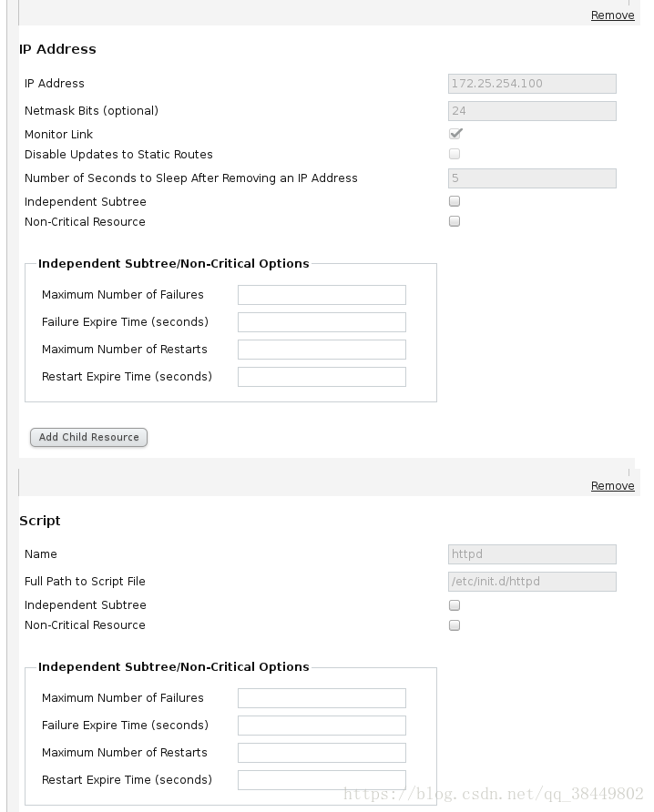Image resolution: width=654 pixels, height=812 pixels.
Task: Focus Restart Expire Time in IP Address options
Action: click(x=322, y=377)
